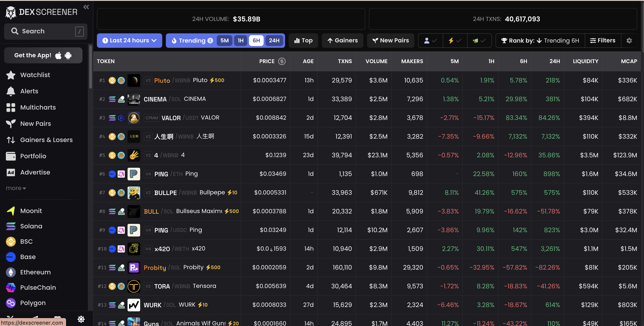
Task: Expand the sidebar more menu
Action: tap(16, 188)
